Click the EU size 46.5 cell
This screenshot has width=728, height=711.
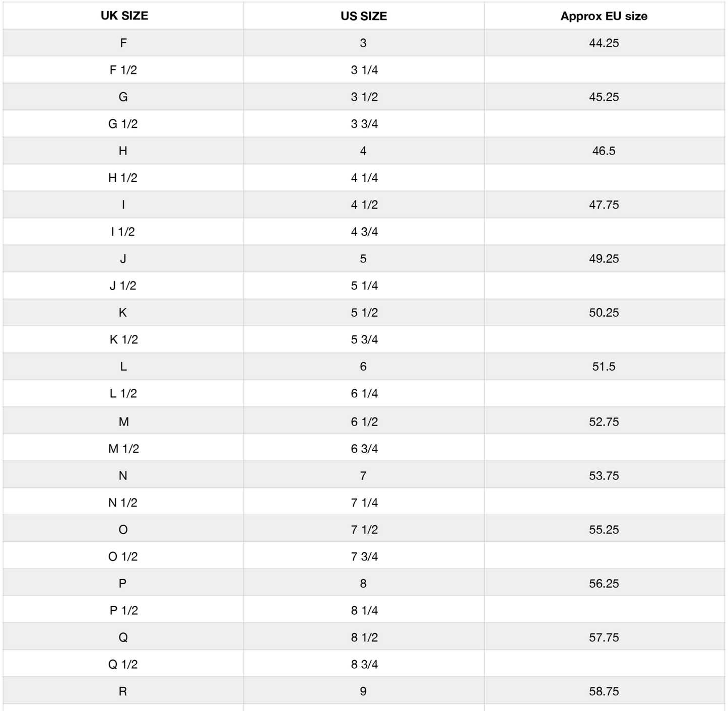pos(604,151)
